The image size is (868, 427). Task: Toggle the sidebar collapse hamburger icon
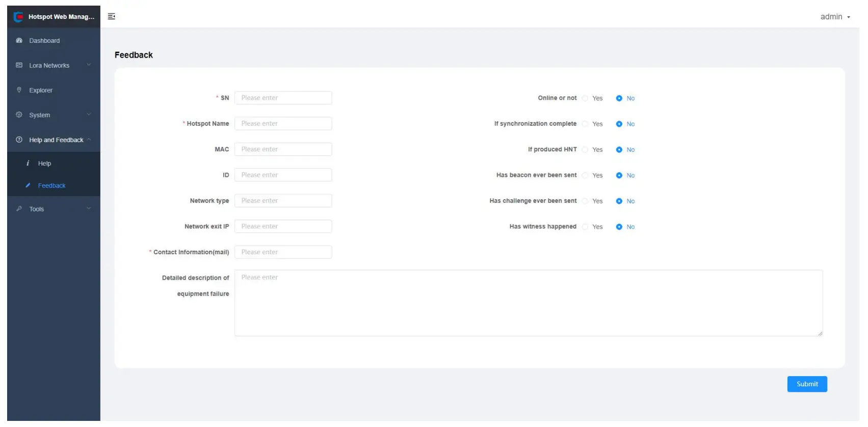click(x=112, y=16)
